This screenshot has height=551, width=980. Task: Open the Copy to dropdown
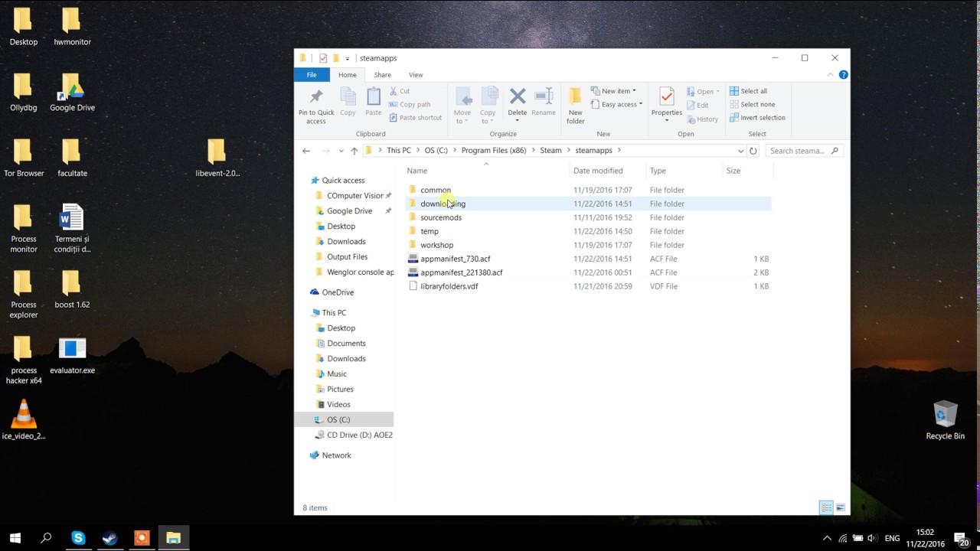tap(488, 106)
